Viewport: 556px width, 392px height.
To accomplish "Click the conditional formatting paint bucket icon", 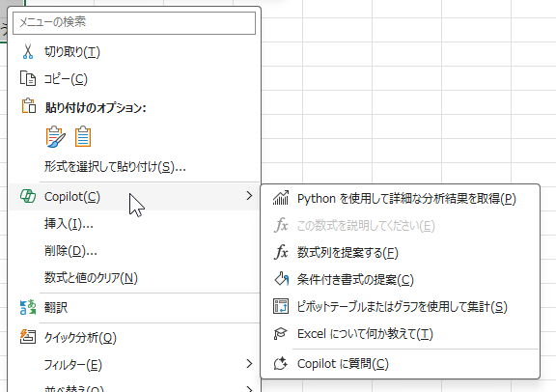I will pos(281,279).
